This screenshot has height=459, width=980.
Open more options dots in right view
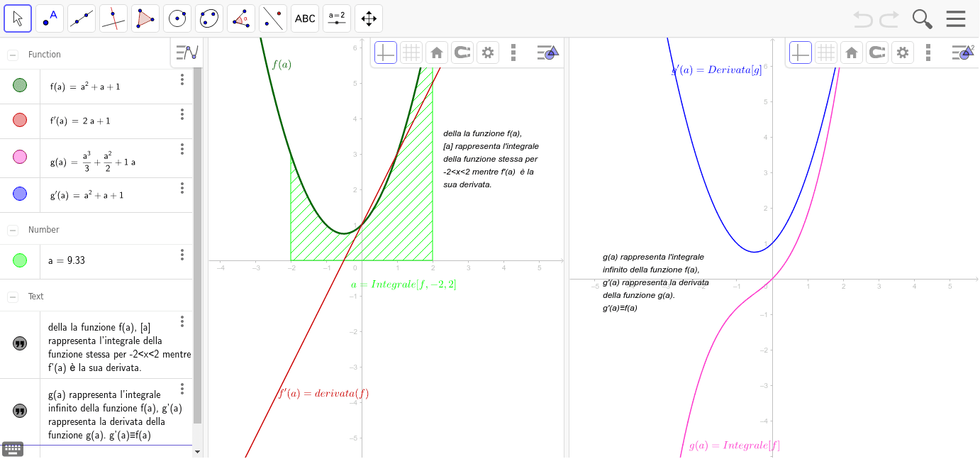pos(928,52)
